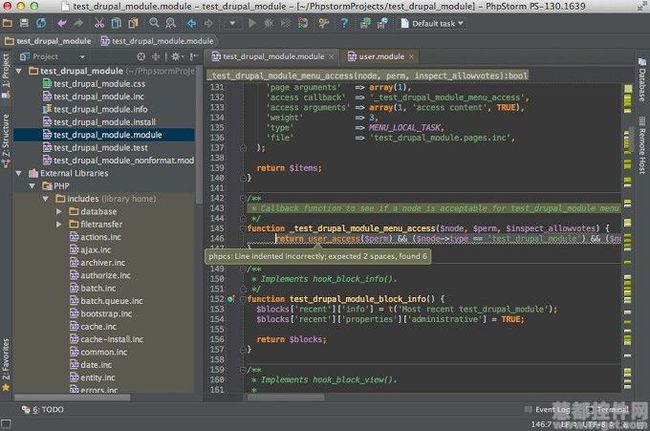Collapse the test_drupal_module root folder
Viewport: 650px width, 431px height.
(x=19, y=71)
